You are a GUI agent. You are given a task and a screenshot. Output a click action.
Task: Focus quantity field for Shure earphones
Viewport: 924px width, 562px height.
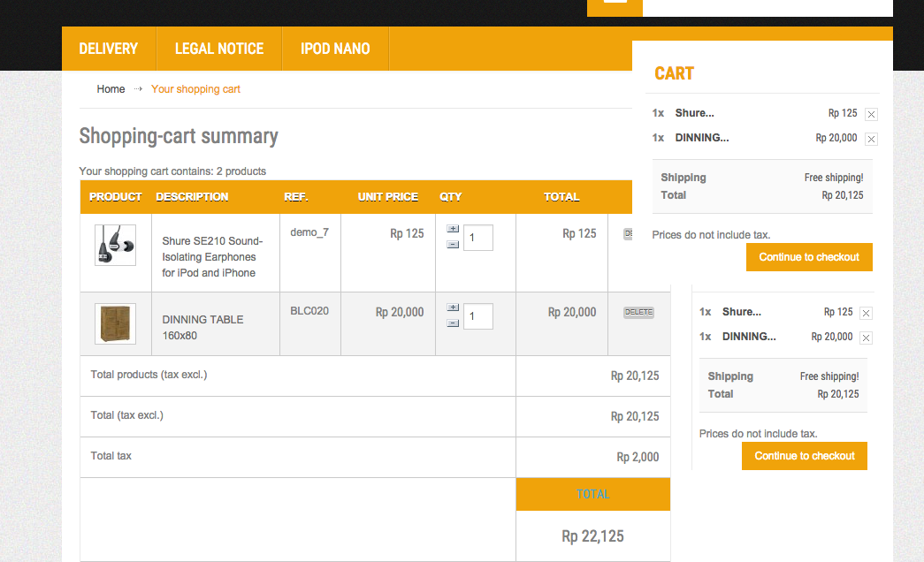(478, 238)
